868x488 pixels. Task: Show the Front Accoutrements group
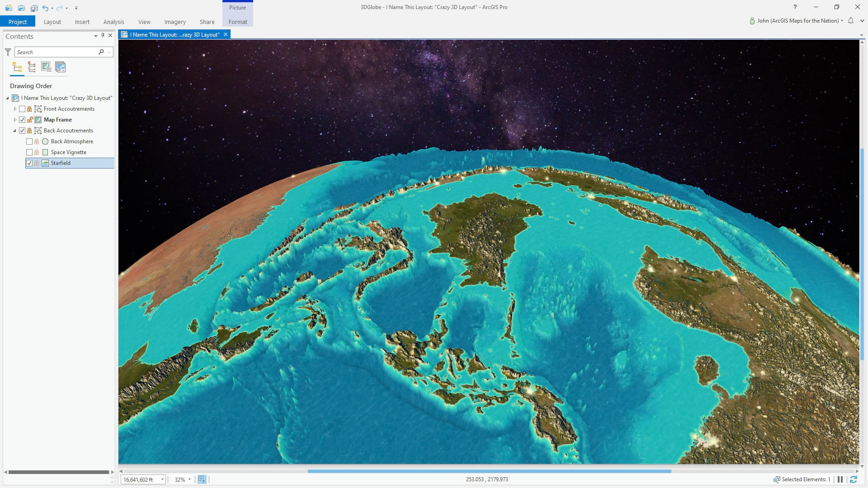pyautogui.click(x=22, y=109)
